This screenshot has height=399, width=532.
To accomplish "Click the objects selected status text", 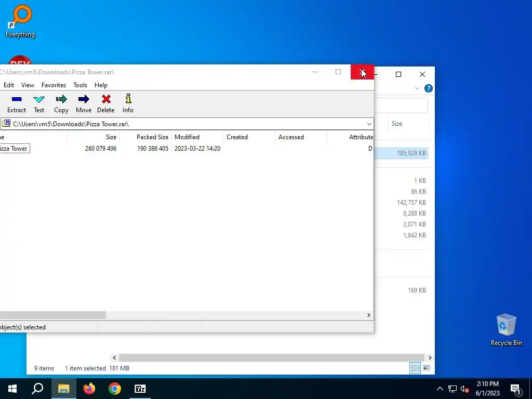I will [23, 327].
